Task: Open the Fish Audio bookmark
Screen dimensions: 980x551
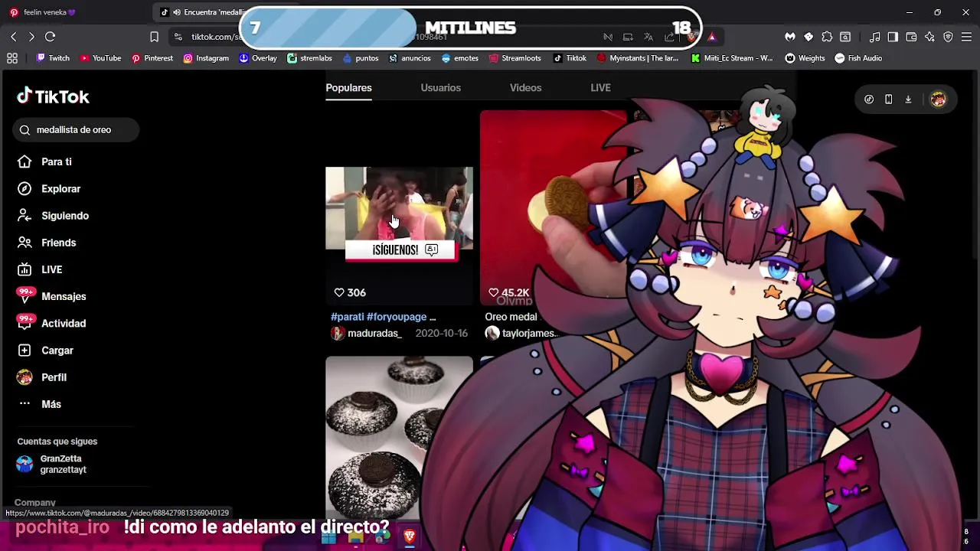Action: pos(858,58)
